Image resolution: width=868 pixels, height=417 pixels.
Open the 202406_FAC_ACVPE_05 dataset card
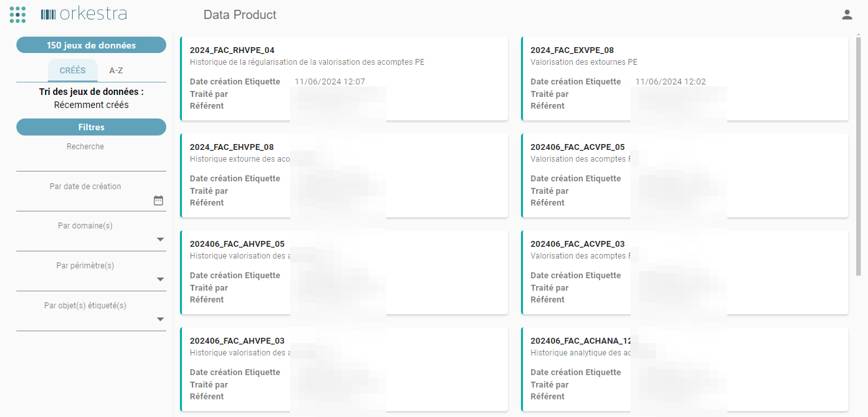[685, 175]
